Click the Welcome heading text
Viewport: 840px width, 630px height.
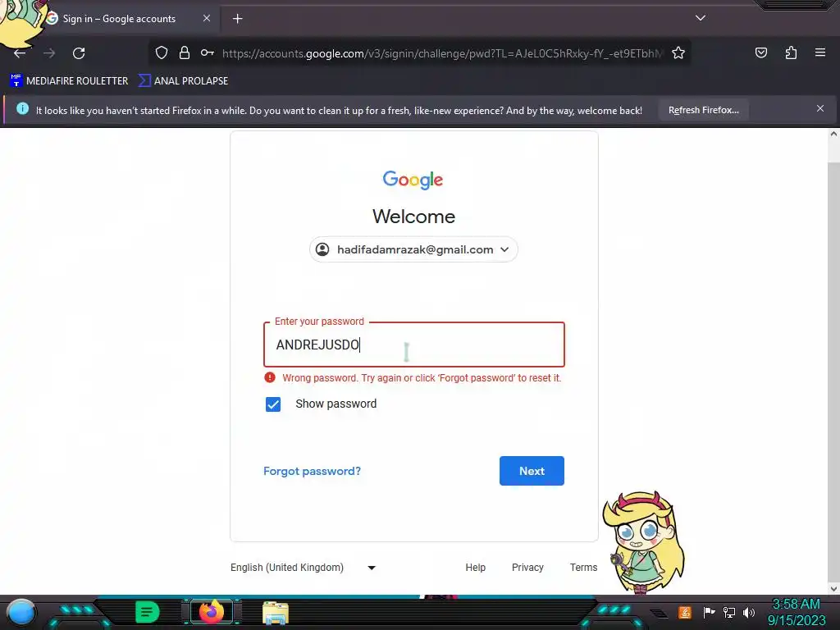coord(413,217)
